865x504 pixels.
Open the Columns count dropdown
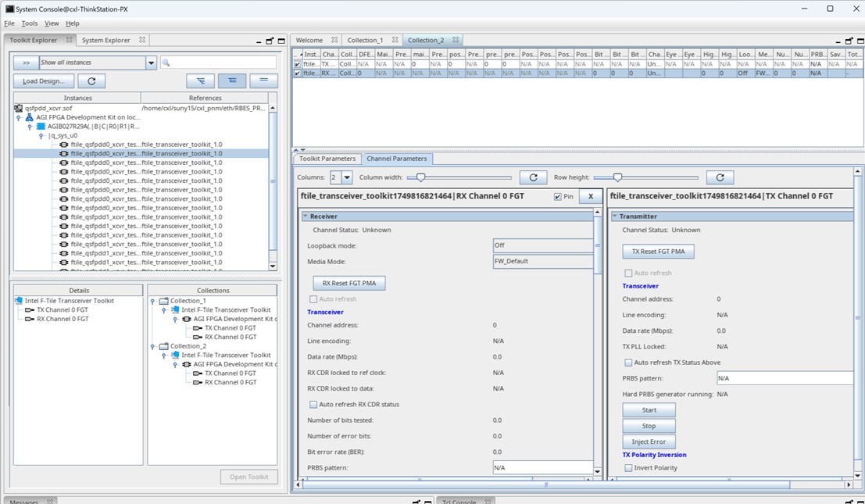[347, 177]
